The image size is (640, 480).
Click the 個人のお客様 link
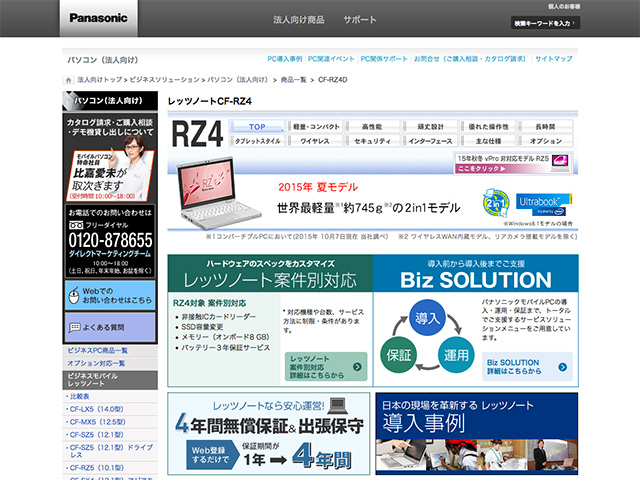click(564, 7)
